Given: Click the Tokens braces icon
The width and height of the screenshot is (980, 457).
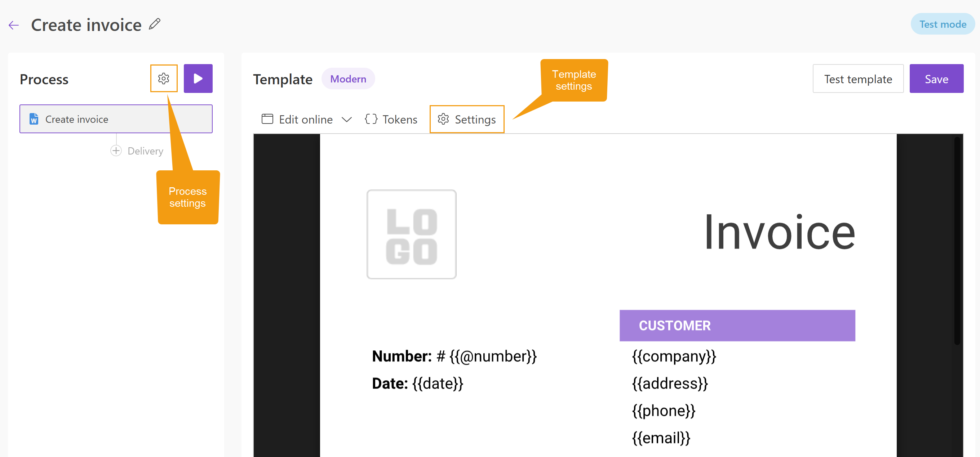Looking at the screenshot, I should [x=371, y=119].
